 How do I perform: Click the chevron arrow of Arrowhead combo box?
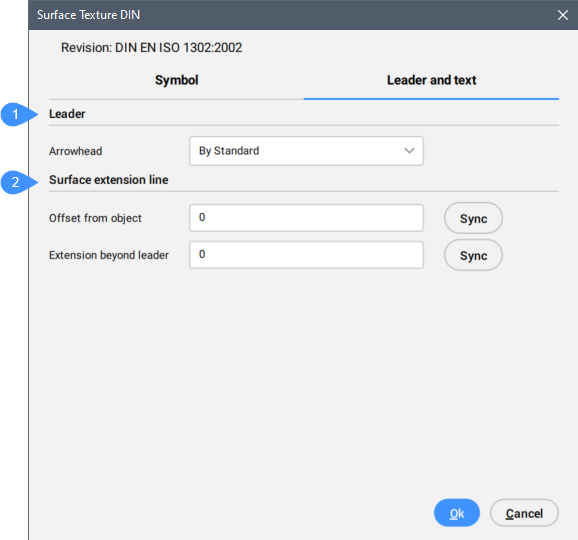click(x=409, y=151)
